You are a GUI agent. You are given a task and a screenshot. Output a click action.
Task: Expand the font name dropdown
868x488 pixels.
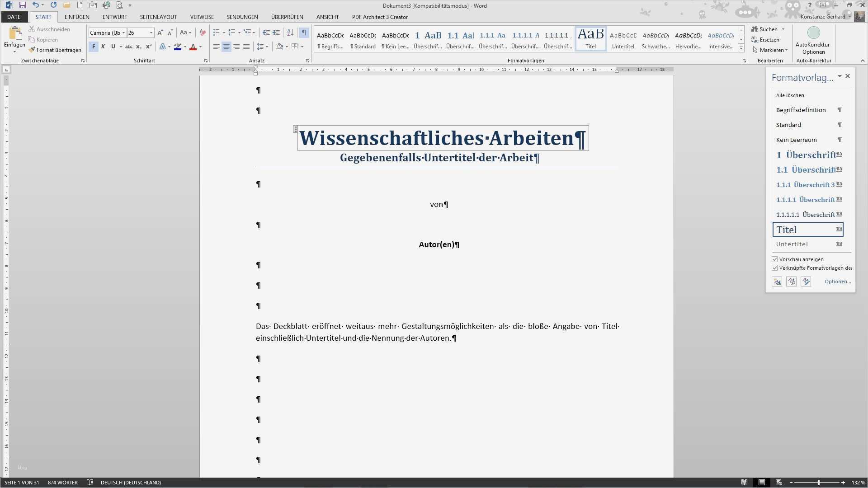point(123,33)
